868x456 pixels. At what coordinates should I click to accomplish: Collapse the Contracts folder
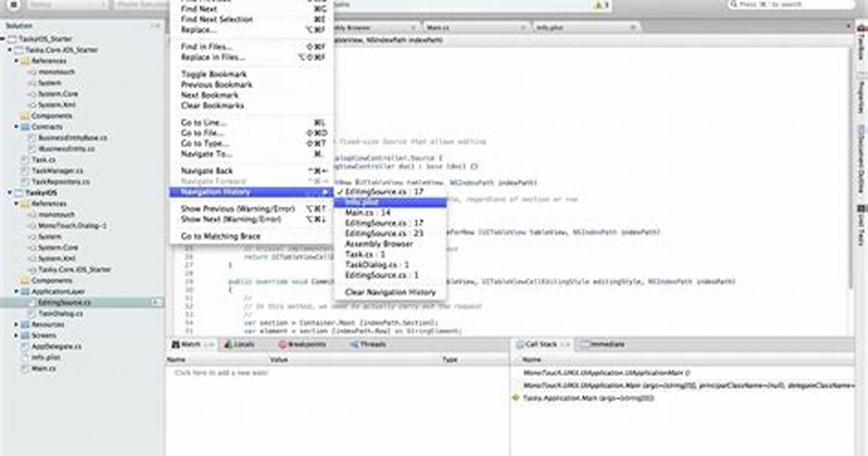[x=17, y=127]
